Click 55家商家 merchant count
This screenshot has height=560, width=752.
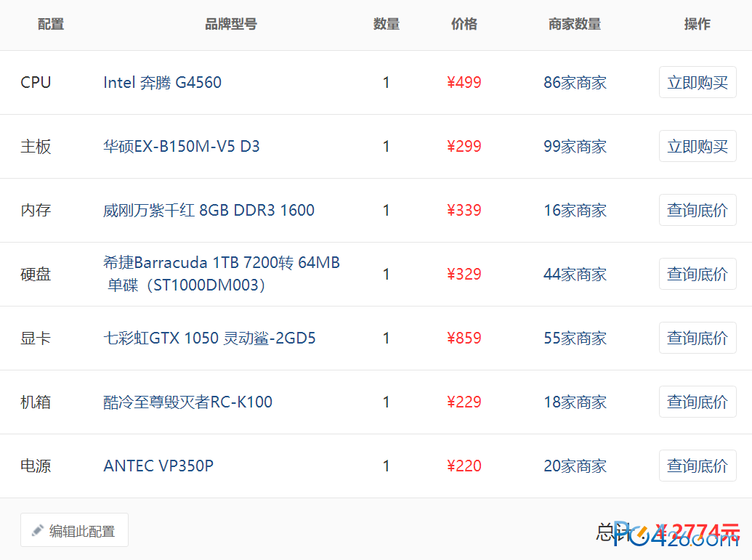575,338
